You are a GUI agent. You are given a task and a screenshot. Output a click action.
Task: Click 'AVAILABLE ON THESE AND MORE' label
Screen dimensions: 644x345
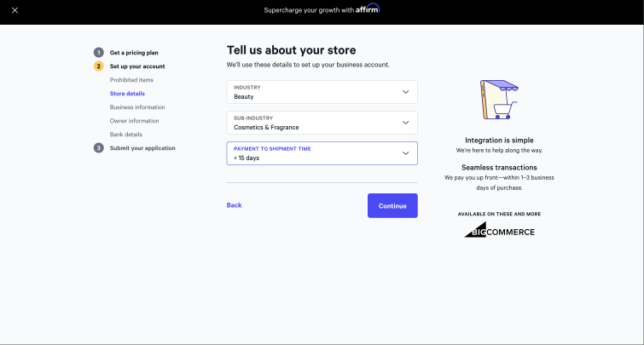tap(499, 214)
